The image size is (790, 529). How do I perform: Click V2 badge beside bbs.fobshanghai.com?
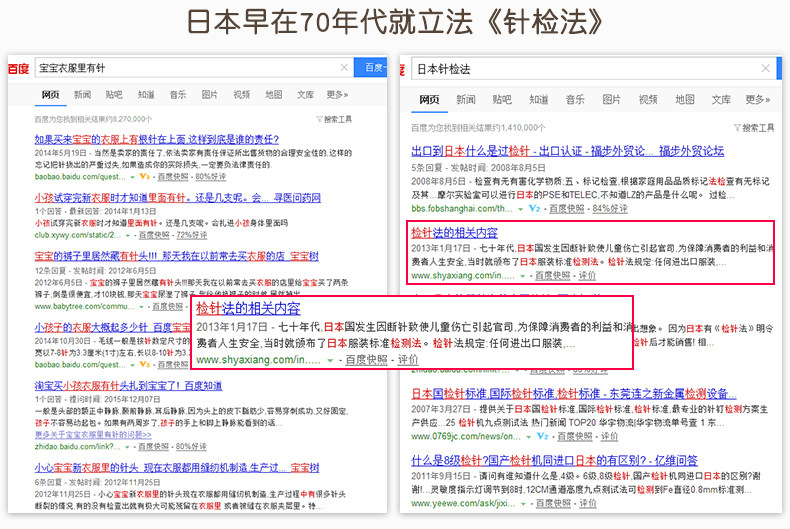pyautogui.click(x=535, y=209)
